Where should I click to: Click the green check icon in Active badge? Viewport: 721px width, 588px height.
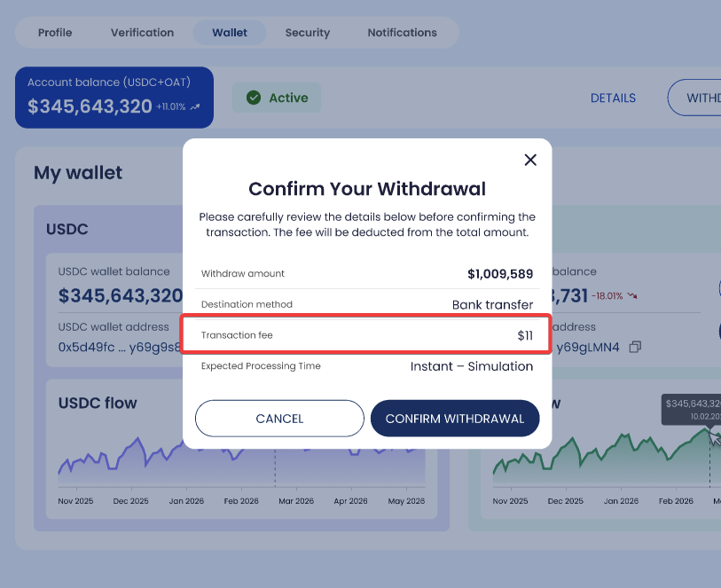(x=254, y=98)
